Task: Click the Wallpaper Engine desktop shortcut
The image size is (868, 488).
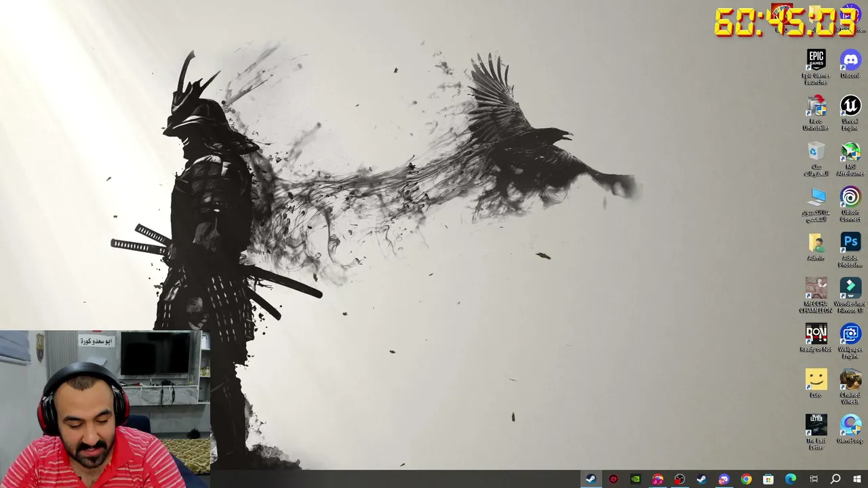Action: (x=850, y=341)
